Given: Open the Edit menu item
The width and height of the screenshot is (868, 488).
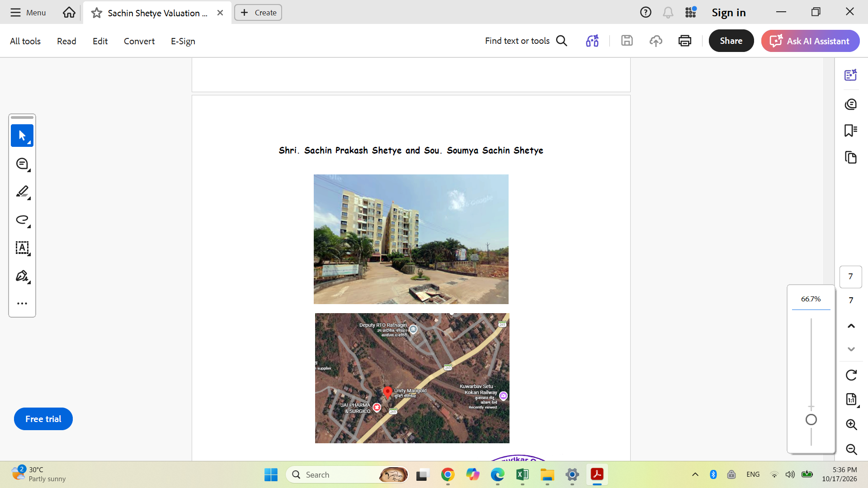Looking at the screenshot, I should 100,41.
